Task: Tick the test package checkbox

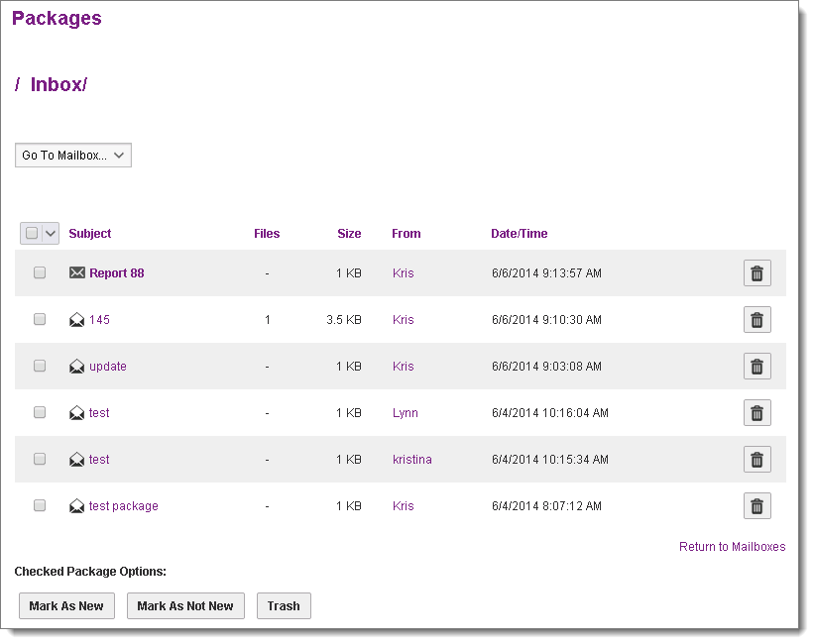Action: tap(40, 505)
